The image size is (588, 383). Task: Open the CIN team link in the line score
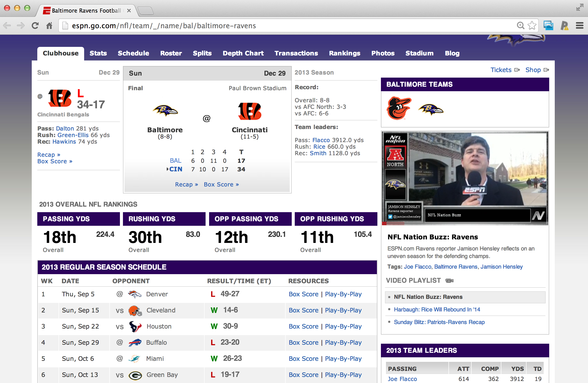coord(176,169)
